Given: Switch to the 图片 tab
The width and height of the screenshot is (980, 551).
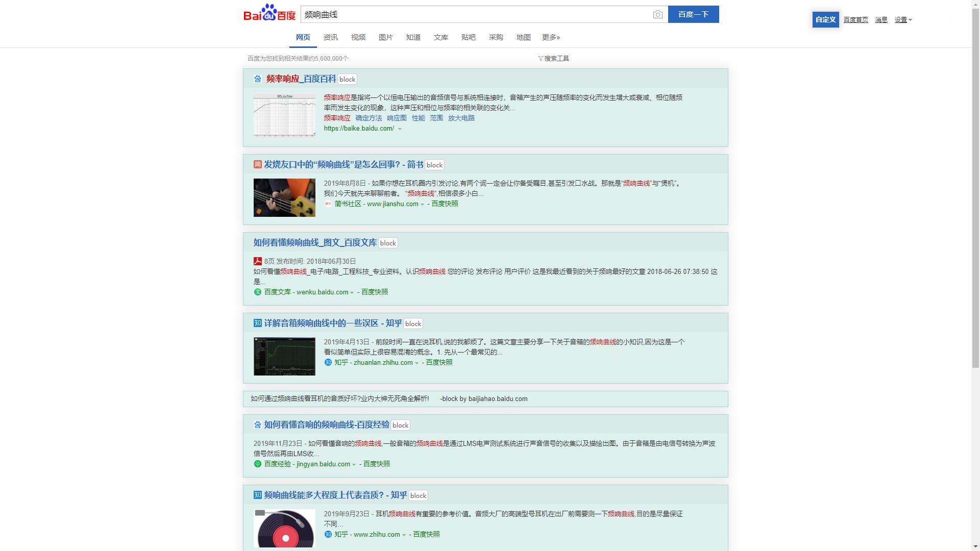Looking at the screenshot, I should click(x=385, y=37).
